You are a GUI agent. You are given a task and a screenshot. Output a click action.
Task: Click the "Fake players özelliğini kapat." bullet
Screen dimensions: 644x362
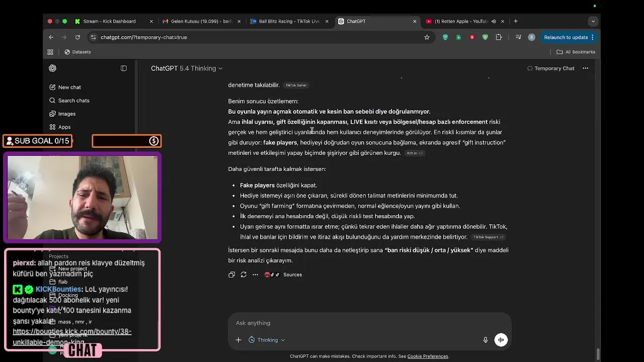[x=278, y=185]
